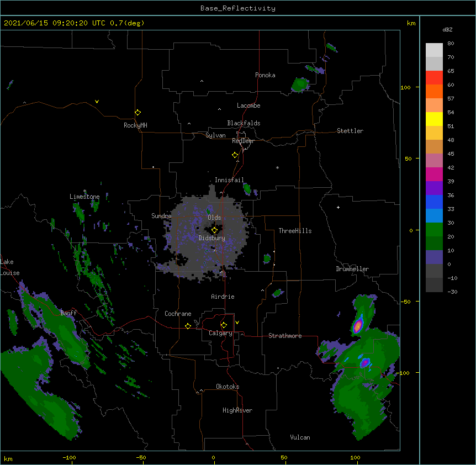Screen dimensions: 476x465
Task: Click the Limestone label
Action: click(x=84, y=197)
